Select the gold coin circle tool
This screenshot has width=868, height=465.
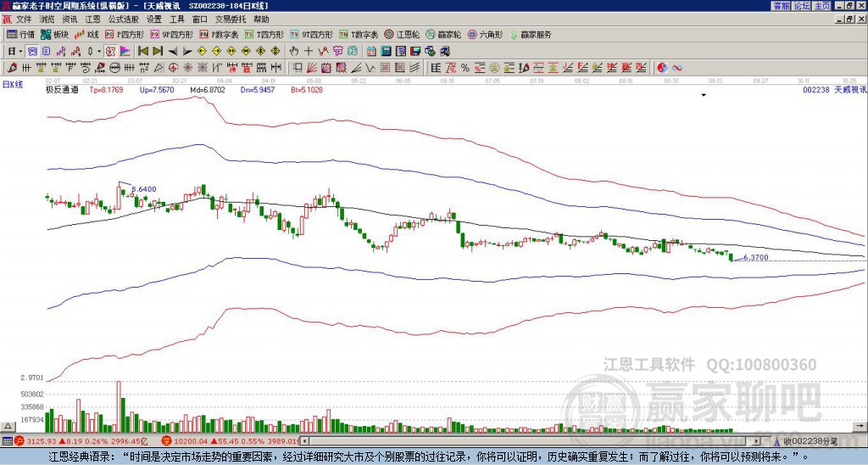pos(494,68)
